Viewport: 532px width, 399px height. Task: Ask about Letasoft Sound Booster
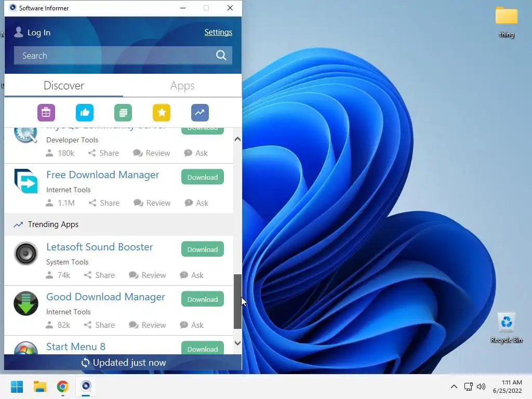(x=192, y=275)
